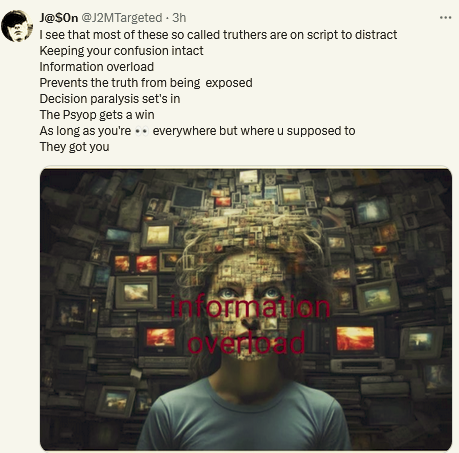Click the line 'Decision paralysis set's in'
This screenshot has height=453, width=459.
pyautogui.click(x=110, y=99)
